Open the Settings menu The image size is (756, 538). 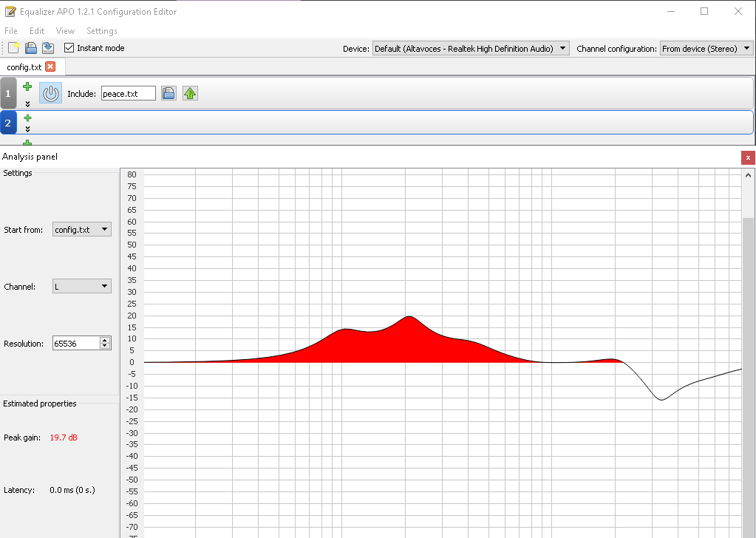tap(102, 31)
